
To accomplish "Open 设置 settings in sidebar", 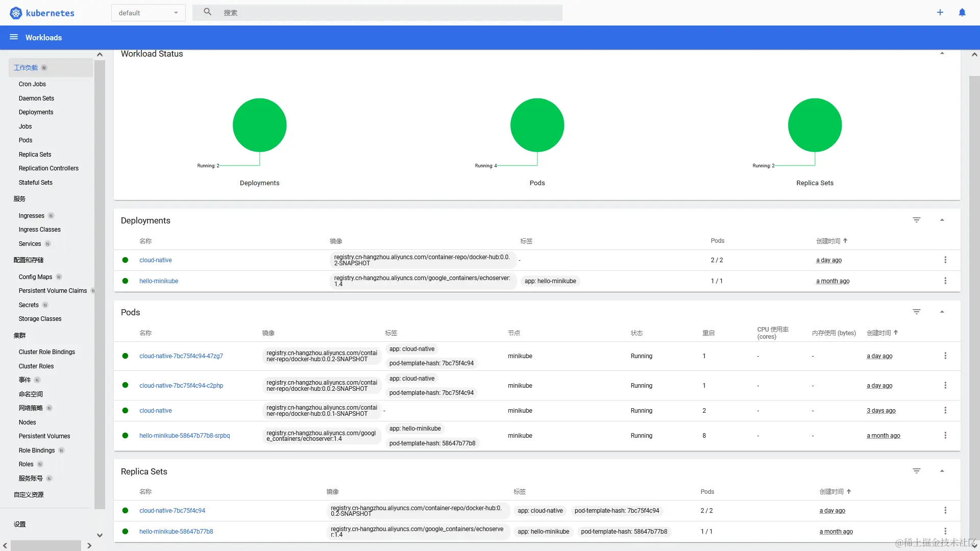I will (x=20, y=524).
